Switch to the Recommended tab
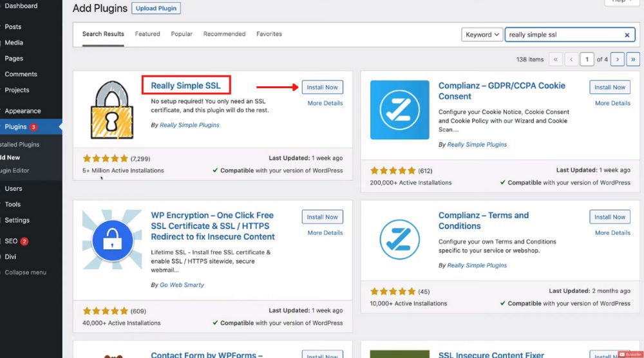 coord(224,34)
